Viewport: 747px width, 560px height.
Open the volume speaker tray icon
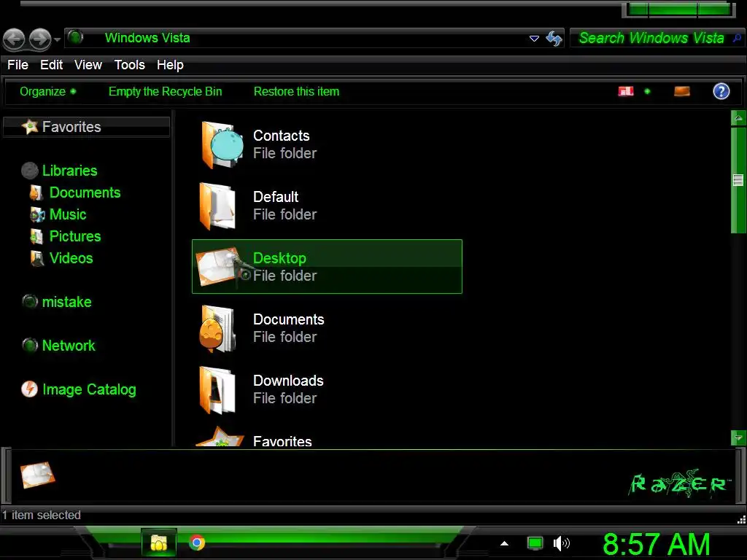[562, 542]
